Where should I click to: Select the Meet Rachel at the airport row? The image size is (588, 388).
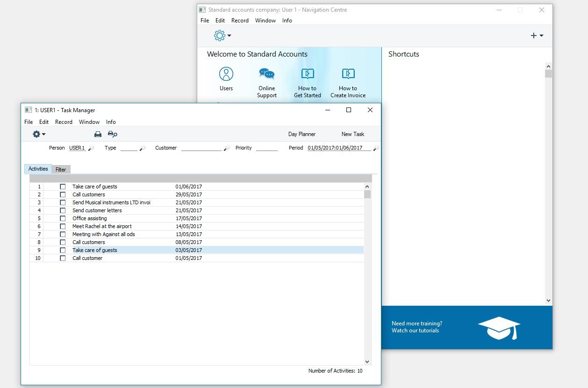(x=197, y=226)
